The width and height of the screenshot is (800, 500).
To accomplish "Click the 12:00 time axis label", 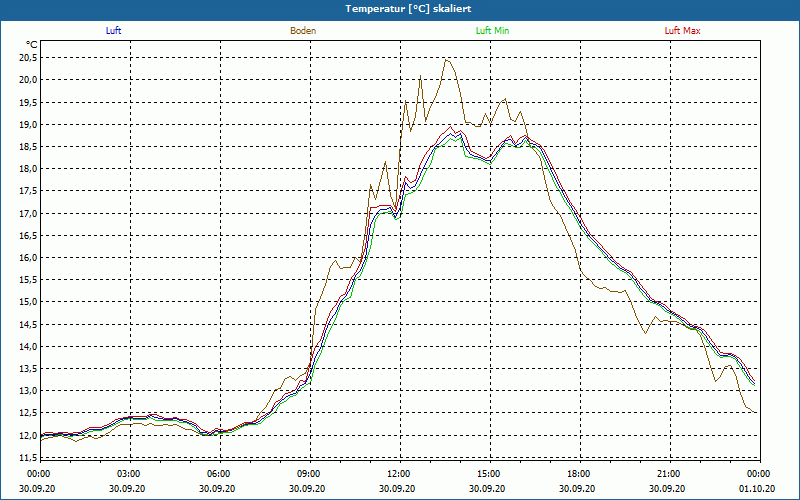I will click(398, 474).
